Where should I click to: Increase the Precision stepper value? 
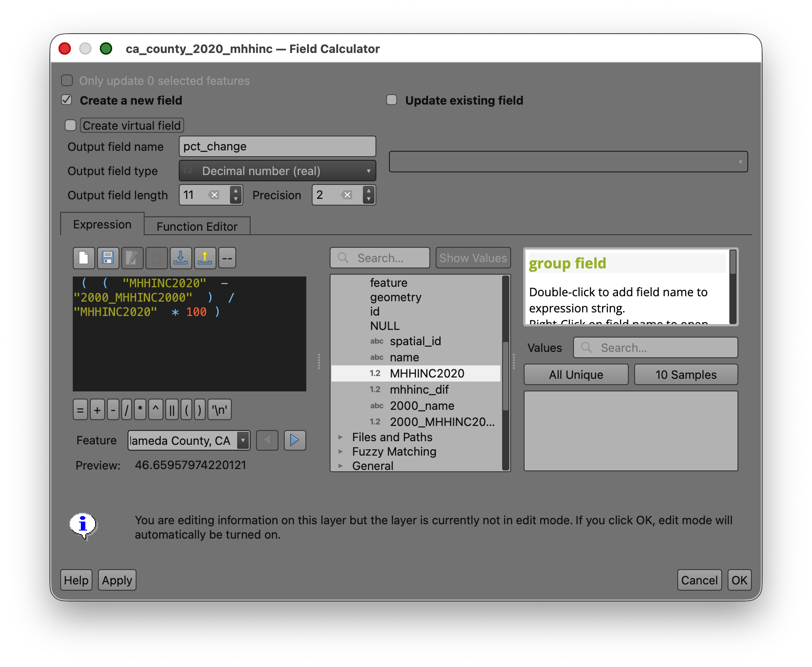click(x=369, y=191)
